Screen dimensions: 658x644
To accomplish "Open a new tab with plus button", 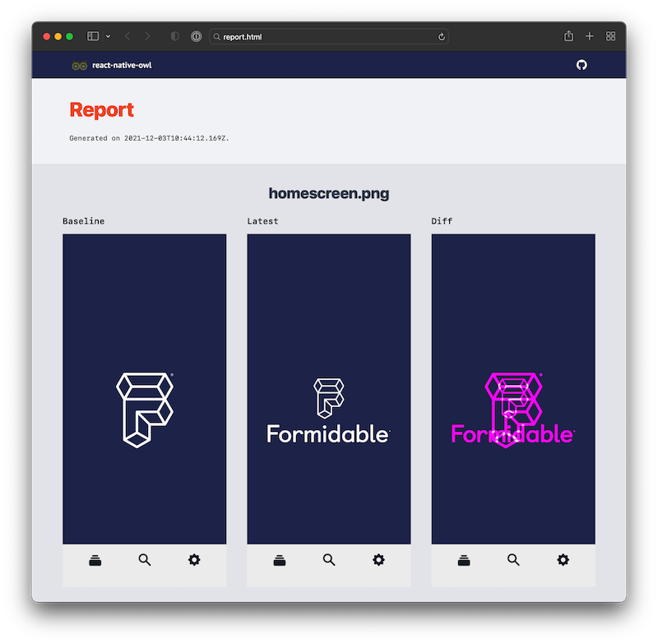I will tap(590, 36).
